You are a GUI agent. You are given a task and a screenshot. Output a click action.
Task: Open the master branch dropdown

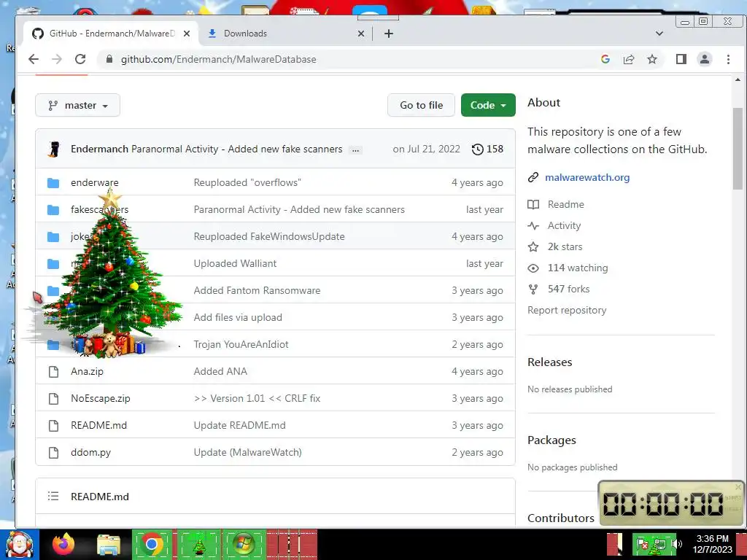pos(77,105)
